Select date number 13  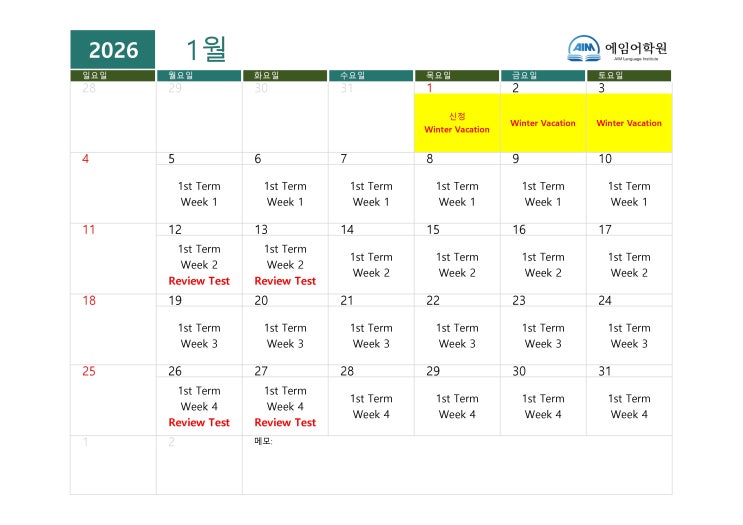click(261, 230)
